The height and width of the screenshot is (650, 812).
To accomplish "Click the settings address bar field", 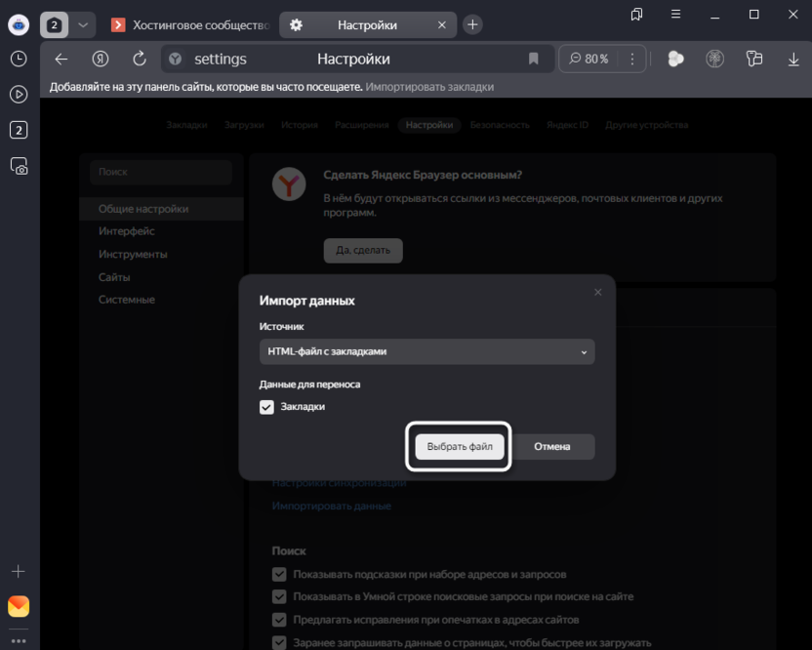I will click(357, 59).
